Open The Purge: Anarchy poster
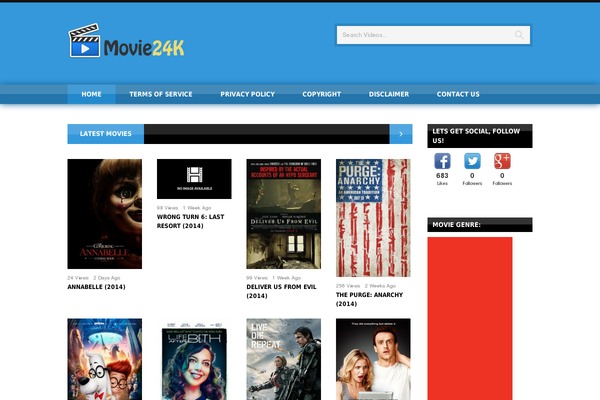This screenshot has width=600, height=400. coord(373,218)
